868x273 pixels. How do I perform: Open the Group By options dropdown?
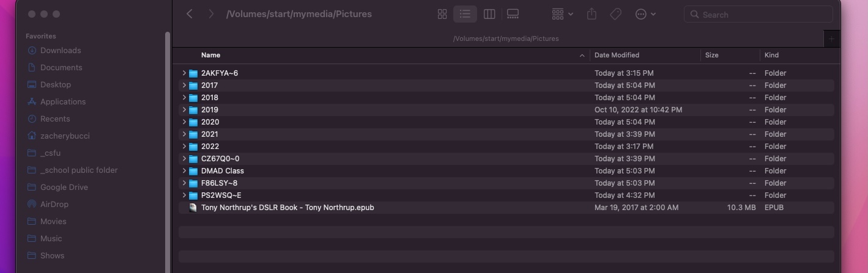tap(562, 14)
